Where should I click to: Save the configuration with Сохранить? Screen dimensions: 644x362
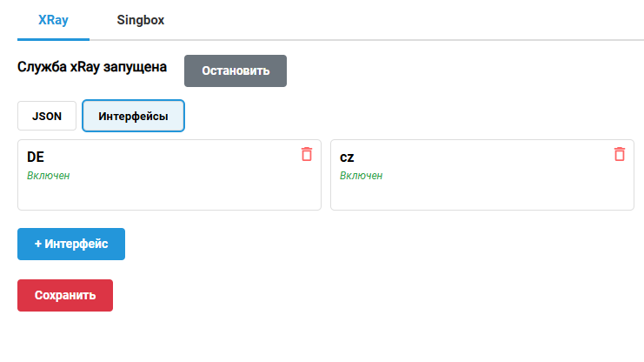[x=65, y=295]
